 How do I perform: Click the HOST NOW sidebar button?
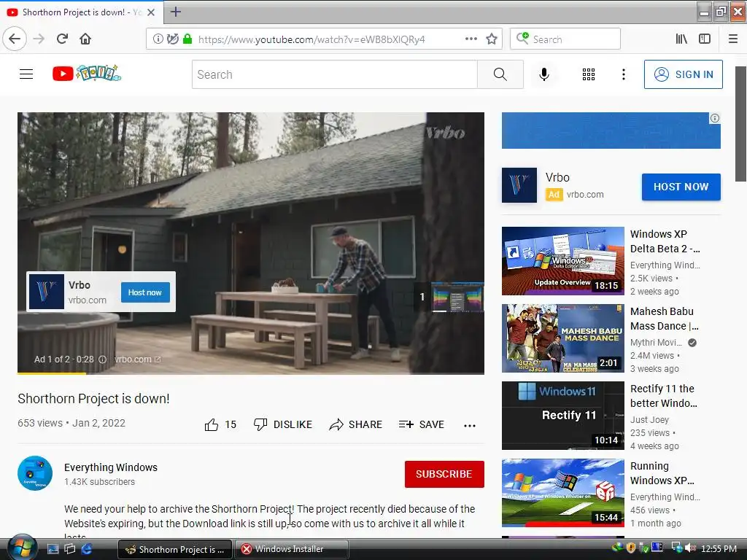tap(681, 187)
